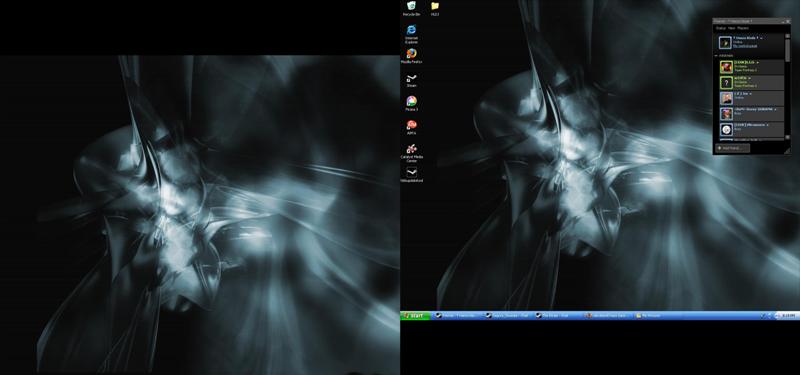The width and height of the screenshot is (800, 375).
Task: Collapse the Friends group header
Action: (x=724, y=56)
